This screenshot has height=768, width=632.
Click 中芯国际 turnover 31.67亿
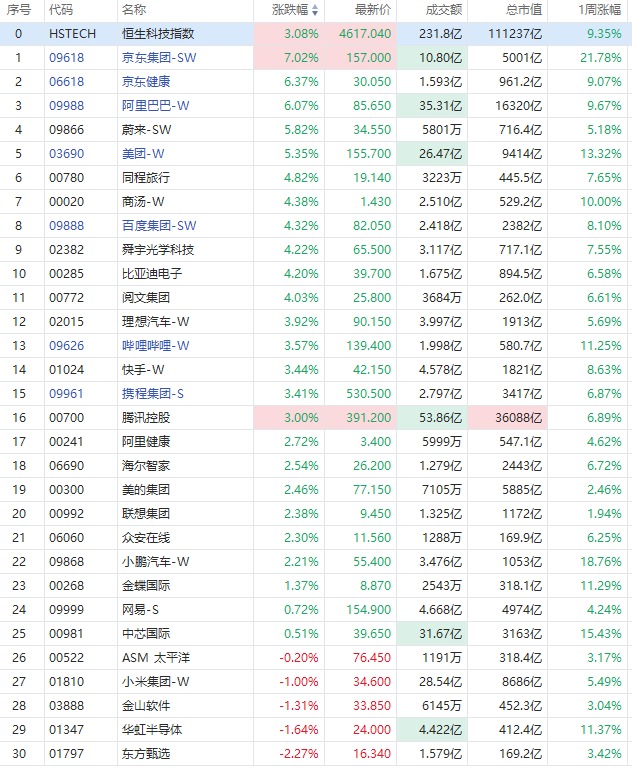coord(440,634)
